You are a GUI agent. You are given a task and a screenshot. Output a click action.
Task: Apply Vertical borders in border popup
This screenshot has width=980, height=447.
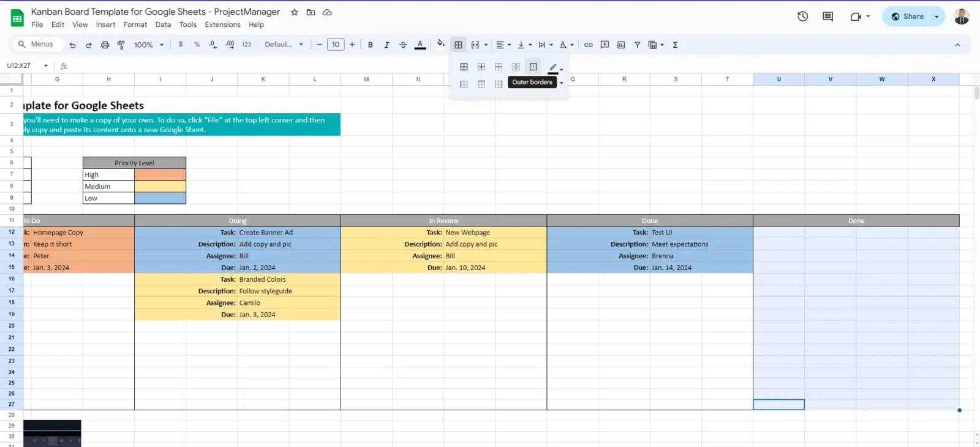pos(516,67)
